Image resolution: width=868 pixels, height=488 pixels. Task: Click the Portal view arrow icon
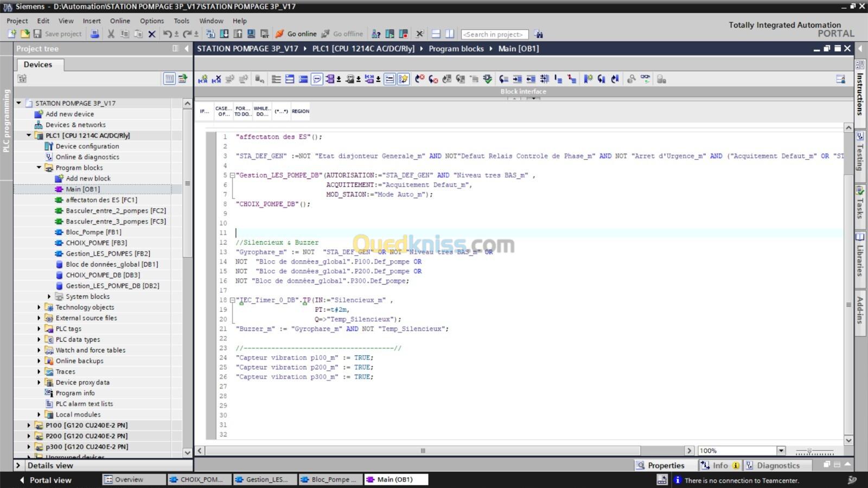tap(22, 480)
